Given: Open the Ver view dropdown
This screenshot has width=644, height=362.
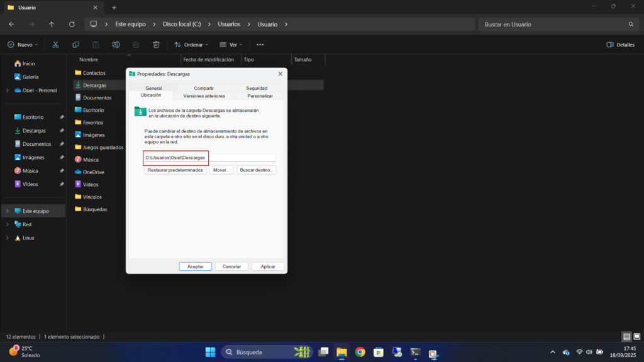Looking at the screenshot, I should (231, 45).
